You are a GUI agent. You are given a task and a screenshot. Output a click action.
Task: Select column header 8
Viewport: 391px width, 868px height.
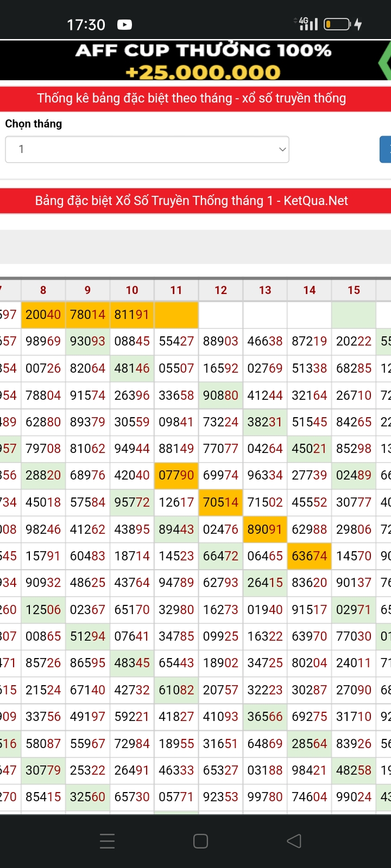click(x=43, y=290)
